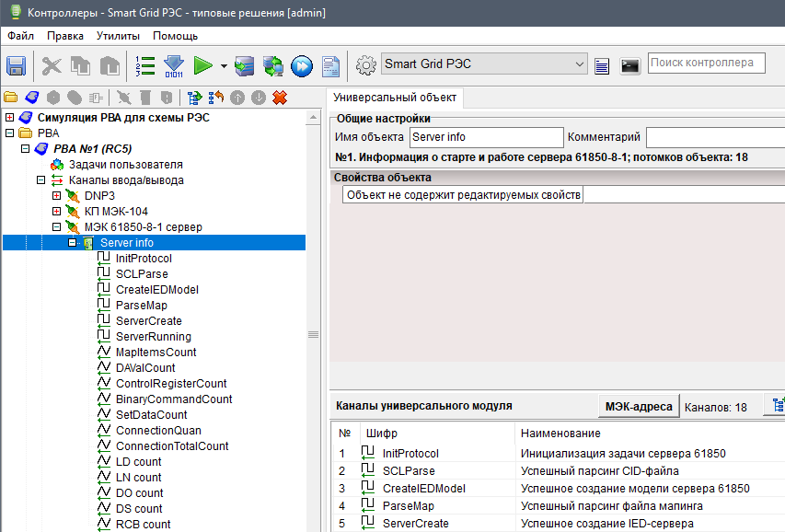Click the numbered list toolbar icon
Image resolution: width=785 pixels, height=532 pixels.
pos(144,65)
